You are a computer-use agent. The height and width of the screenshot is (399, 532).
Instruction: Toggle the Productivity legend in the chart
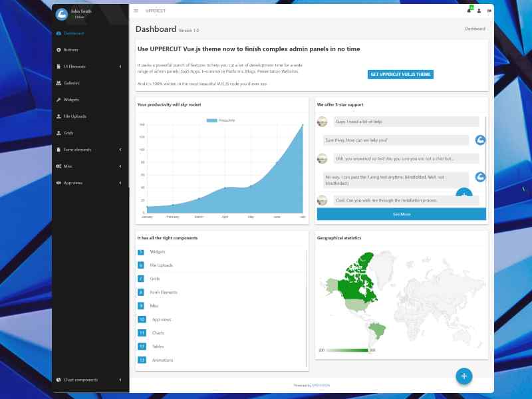tap(221, 120)
